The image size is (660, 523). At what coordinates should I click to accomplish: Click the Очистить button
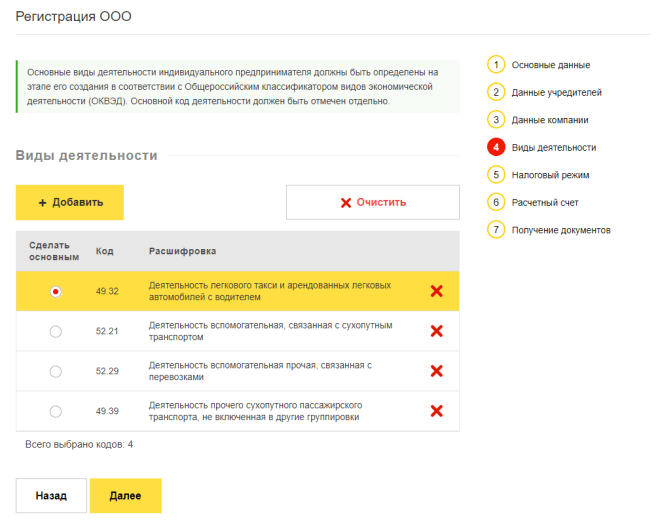pos(373,202)
